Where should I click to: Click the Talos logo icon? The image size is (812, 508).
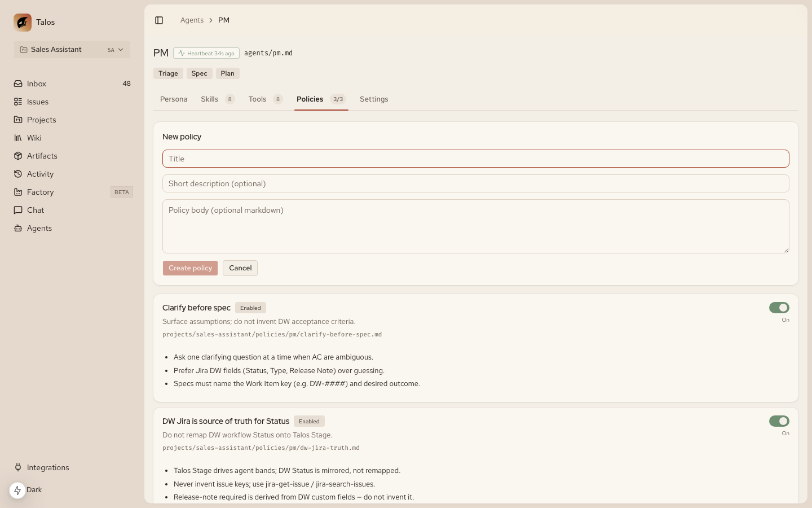coord(23,23)
